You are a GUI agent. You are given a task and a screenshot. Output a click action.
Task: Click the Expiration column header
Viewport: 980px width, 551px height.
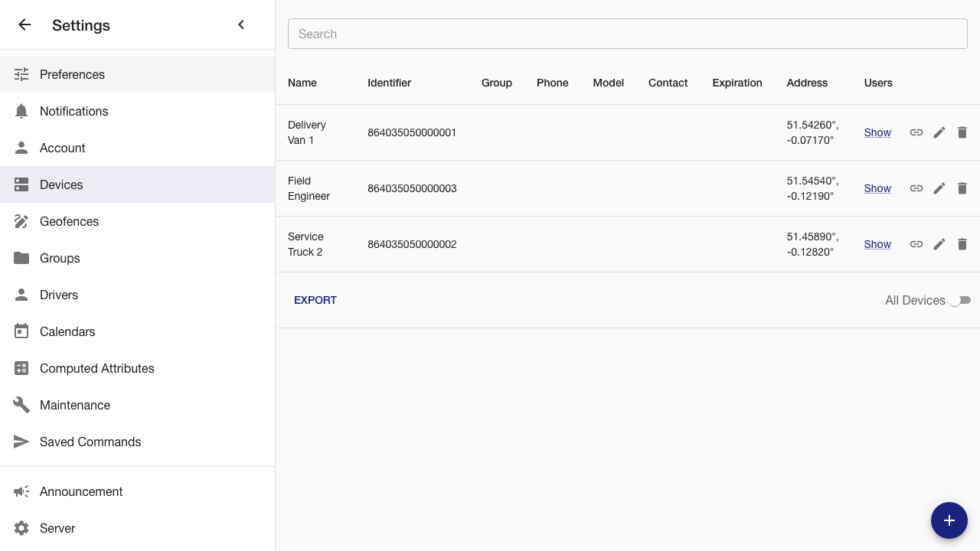point(737,83)
